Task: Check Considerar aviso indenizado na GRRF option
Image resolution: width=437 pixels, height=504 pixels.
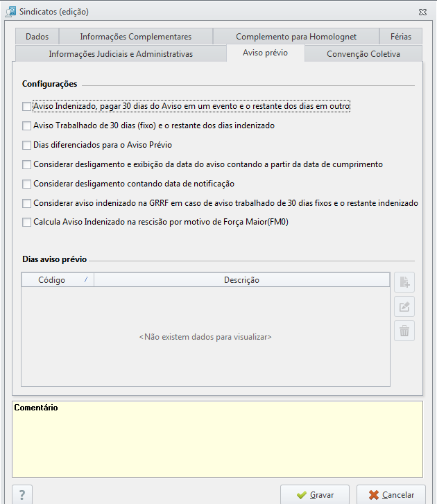Action: tap(26, 203)
